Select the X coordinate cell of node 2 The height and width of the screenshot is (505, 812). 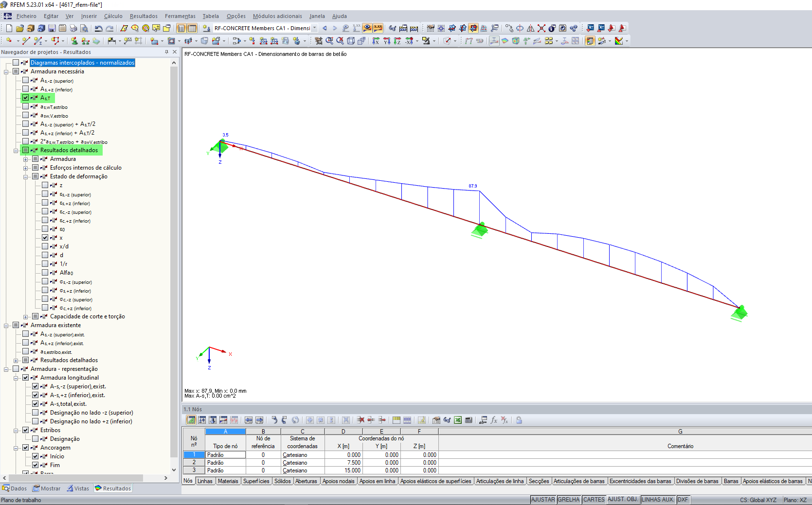click(x=343, y=463)
